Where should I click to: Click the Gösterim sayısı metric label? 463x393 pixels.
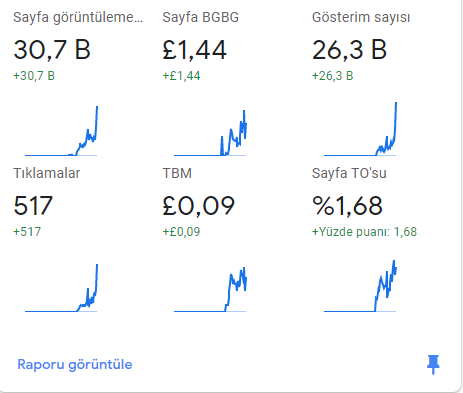(361, 17)
